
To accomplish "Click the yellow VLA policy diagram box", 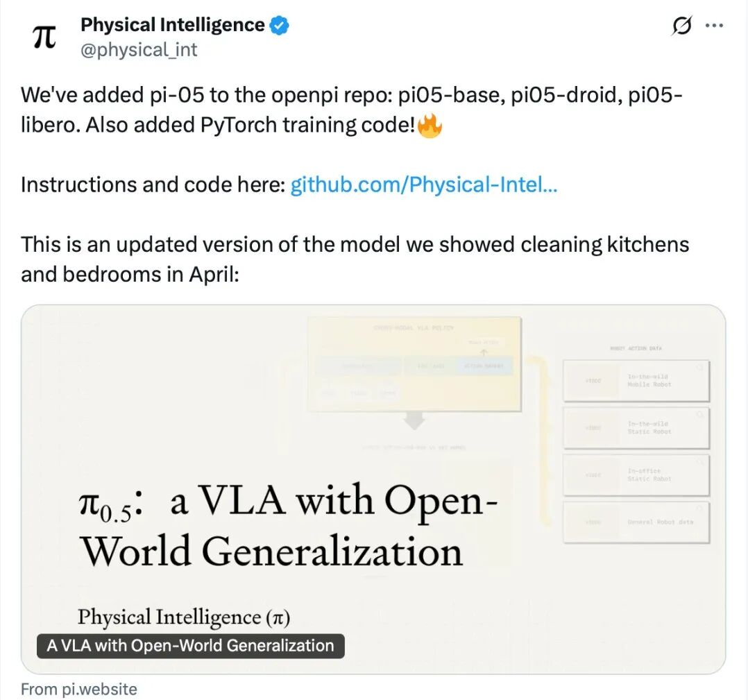I will (x=414, y=363).
